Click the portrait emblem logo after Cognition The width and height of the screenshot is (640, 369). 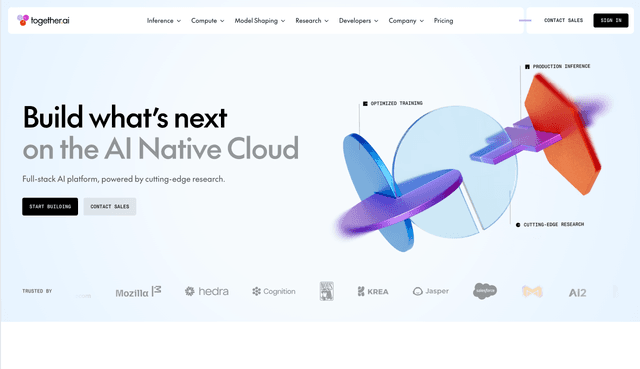coord(327,291)
